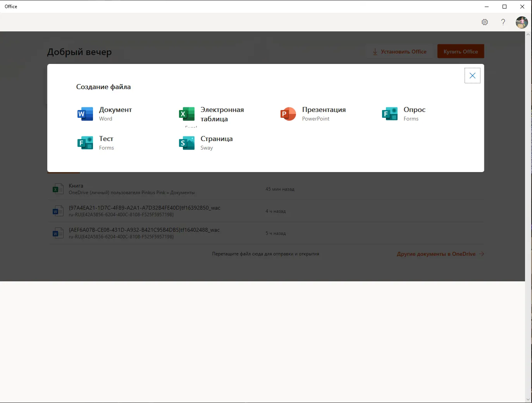
Task: Select the Страница label
Action: [x=217, y=139]
